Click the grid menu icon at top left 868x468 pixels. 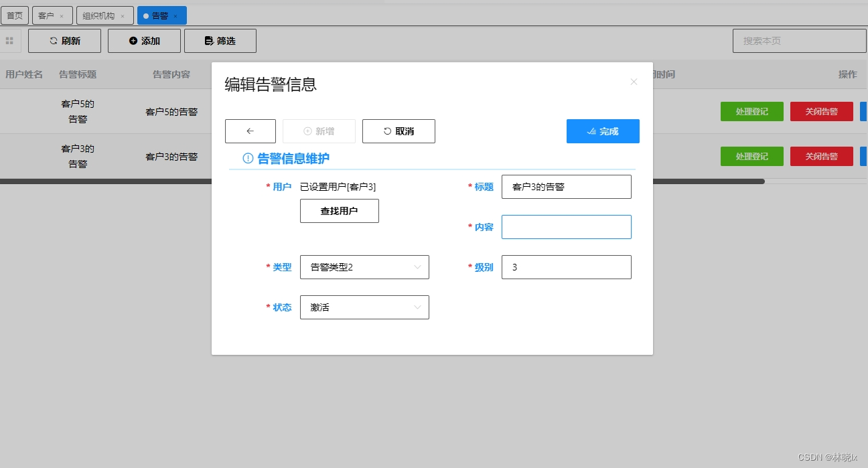click(9, 41)
